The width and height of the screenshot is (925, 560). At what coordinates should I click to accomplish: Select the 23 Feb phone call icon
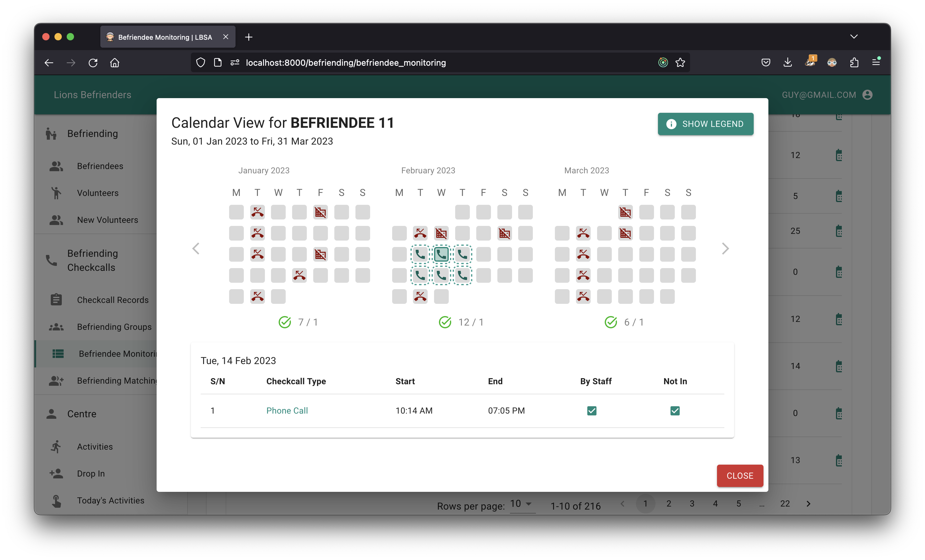point(462,275)
